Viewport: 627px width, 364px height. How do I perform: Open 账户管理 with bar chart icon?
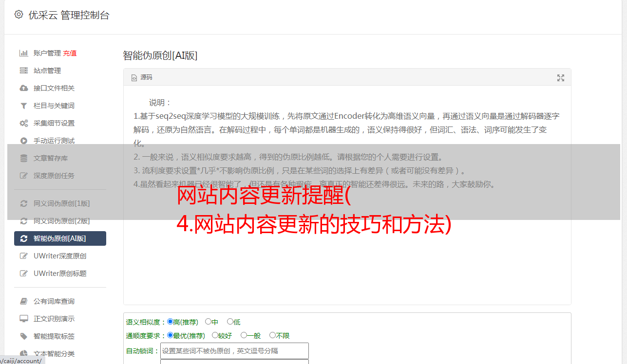click(x=47, y=53)
